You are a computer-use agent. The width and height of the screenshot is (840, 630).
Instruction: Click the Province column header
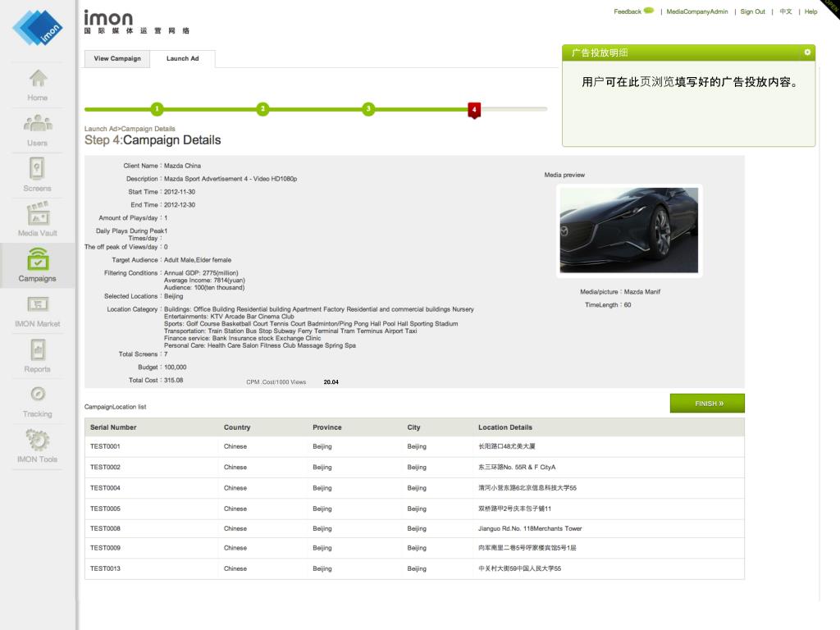click(x=326, y=427)
